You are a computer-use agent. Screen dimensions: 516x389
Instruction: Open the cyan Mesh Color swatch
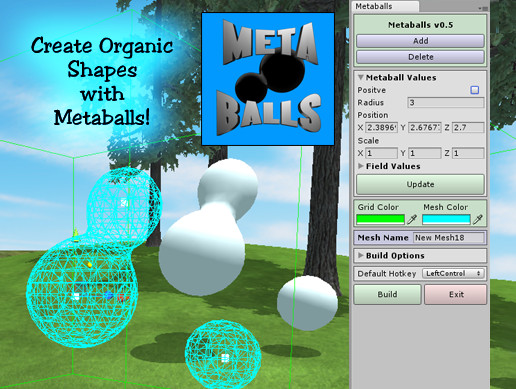tap(446, 219)
